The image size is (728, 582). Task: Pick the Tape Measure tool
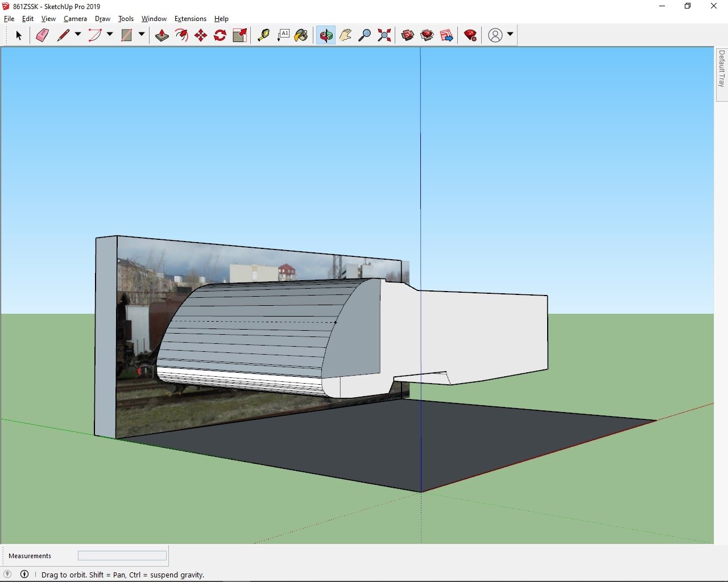coord(263,35)
